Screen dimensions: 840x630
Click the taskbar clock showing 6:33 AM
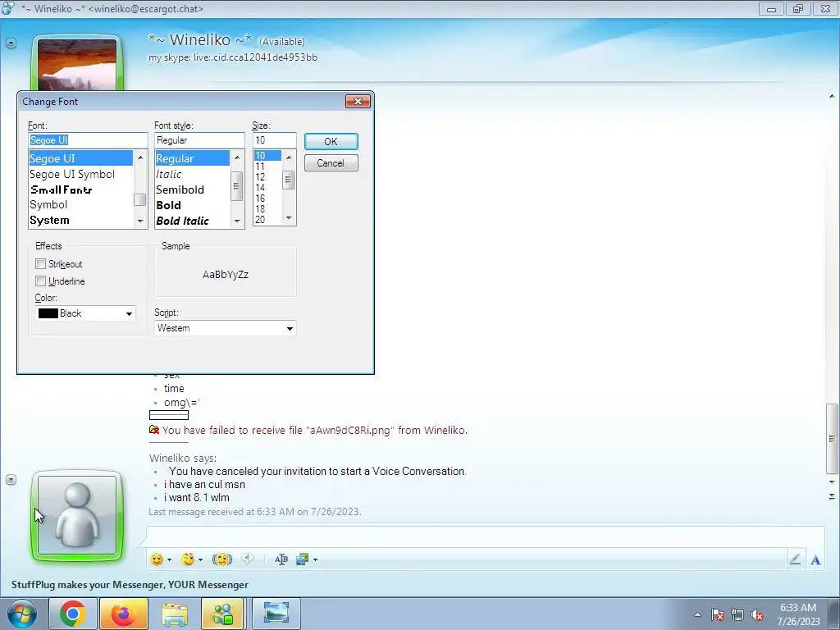[798, 614]
